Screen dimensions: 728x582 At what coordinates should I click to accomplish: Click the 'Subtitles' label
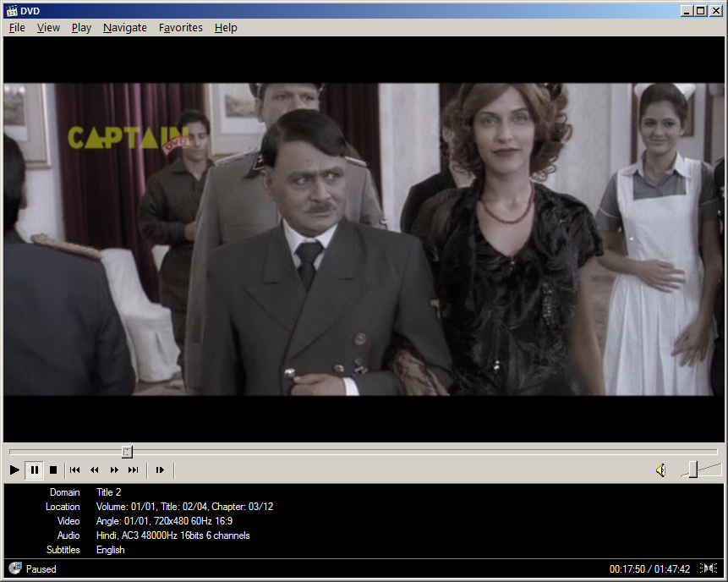click(x=63, y=550)
